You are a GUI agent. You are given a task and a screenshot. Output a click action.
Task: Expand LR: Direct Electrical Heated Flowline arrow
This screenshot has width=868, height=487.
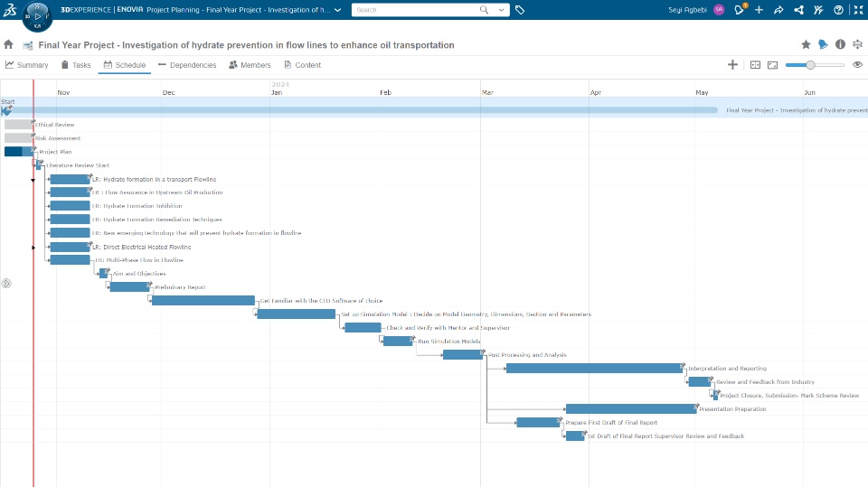(x=33, y=248)
